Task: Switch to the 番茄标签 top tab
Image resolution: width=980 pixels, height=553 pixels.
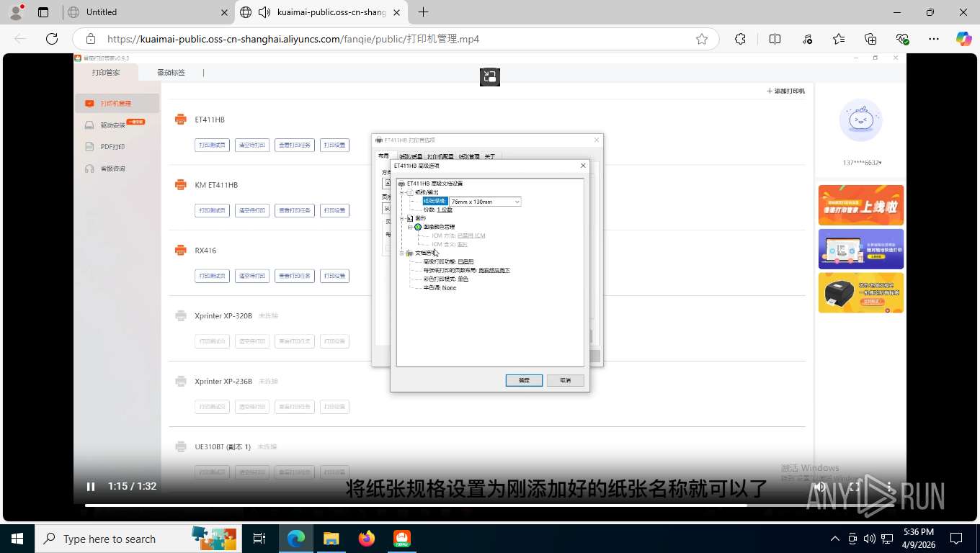Action: click(x=171, y=73)
